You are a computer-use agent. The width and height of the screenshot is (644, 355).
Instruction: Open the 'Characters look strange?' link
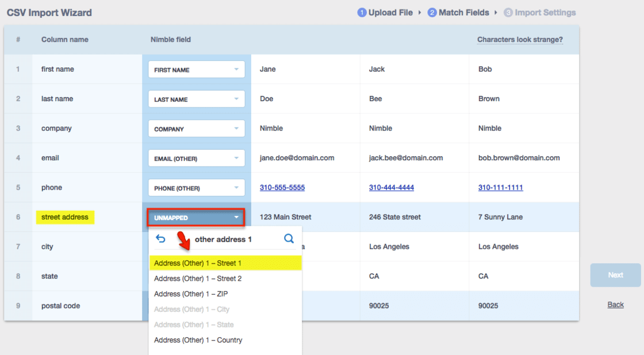coord(520,40)
